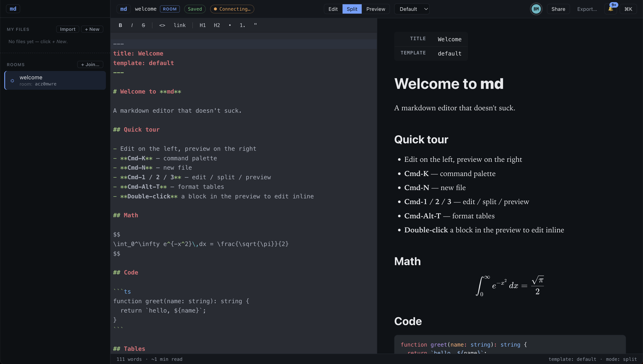The image size is (643, 364).
Task: Open notifications bell
Action: (610, 9)
